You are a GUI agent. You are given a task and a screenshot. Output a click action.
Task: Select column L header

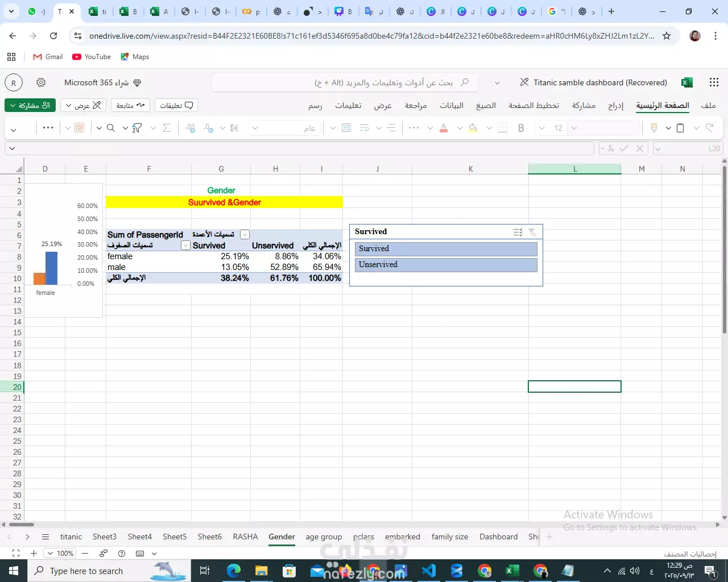[x=574, y=169]
